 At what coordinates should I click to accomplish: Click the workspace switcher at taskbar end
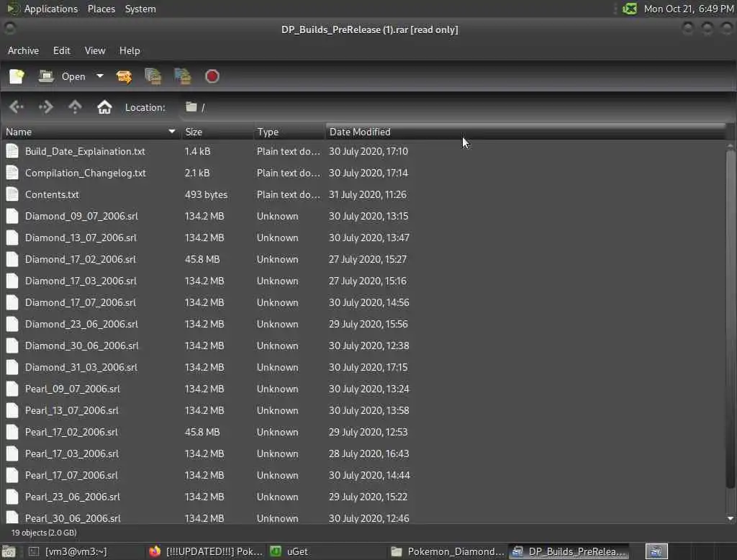point(656,551)
